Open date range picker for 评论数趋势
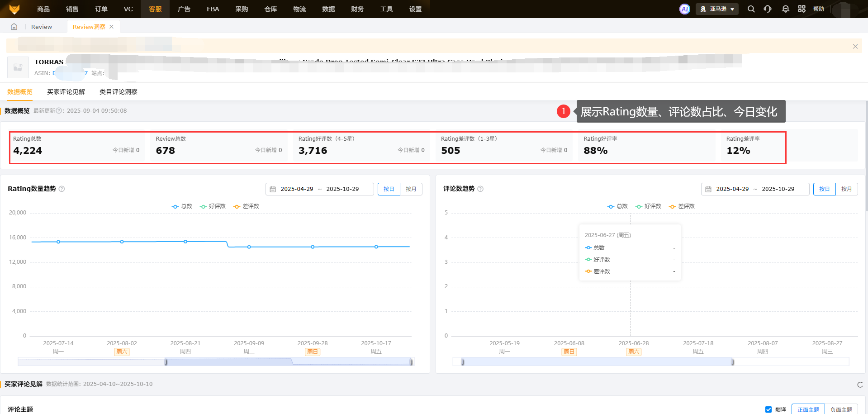 pyautogui.click(x=755, y=189)
